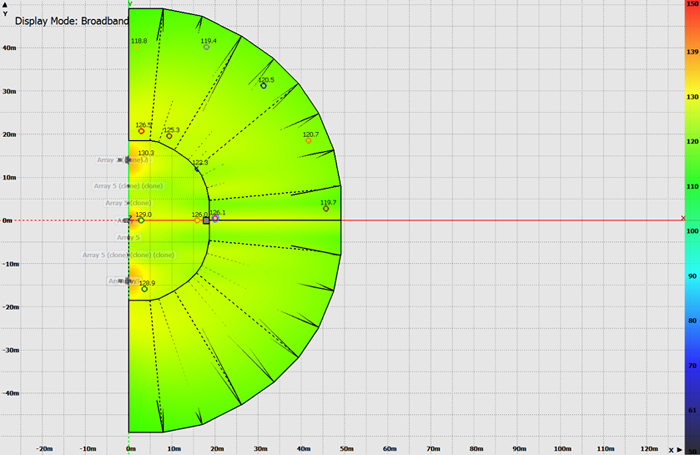Click the microphone marker reading 119.4
700x455 pixels.
click(x=207, y=47)
